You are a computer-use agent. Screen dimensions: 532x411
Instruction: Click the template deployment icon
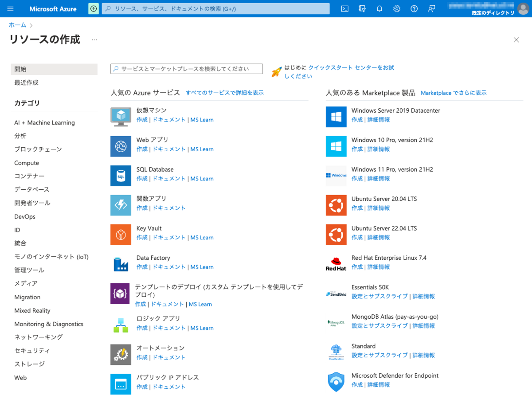120,294
